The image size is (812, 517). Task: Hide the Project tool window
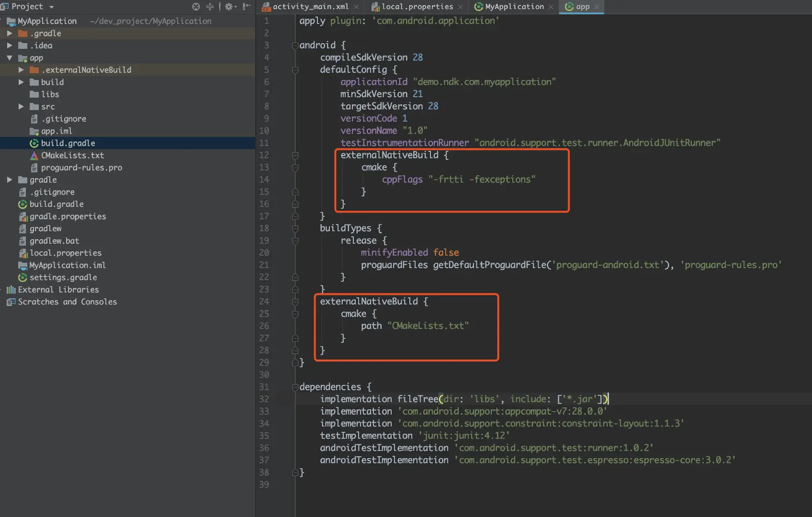point(247,7)
